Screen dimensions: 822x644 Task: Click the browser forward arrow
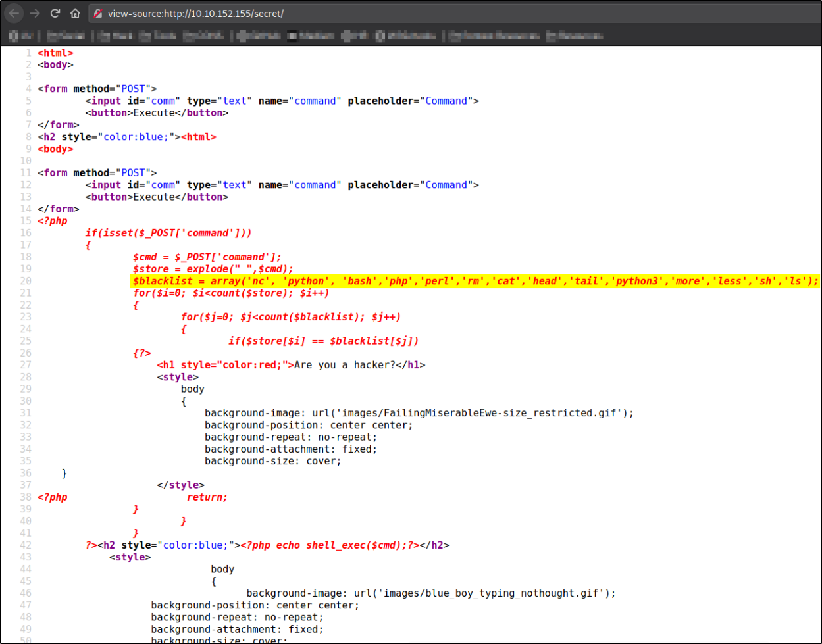[x=35, y=12]
